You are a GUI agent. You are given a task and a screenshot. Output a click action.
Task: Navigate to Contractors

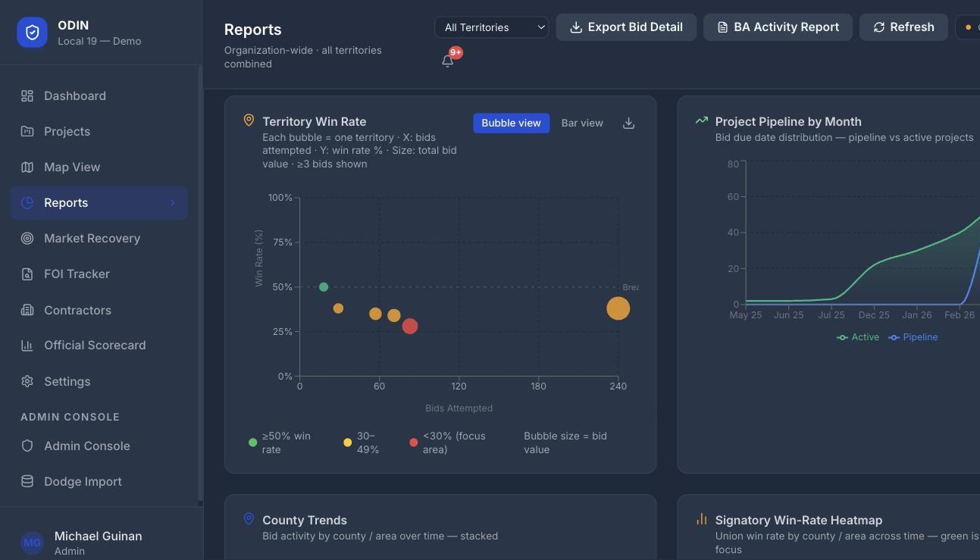(x=99, y=310)
